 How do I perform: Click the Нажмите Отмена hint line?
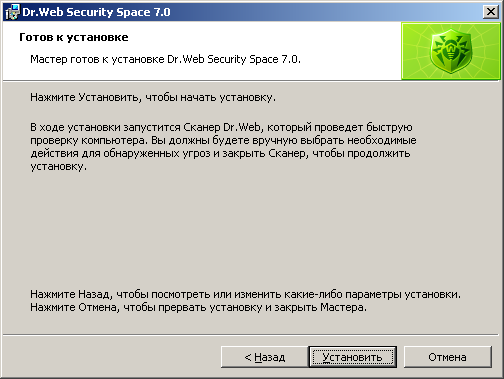198,307
